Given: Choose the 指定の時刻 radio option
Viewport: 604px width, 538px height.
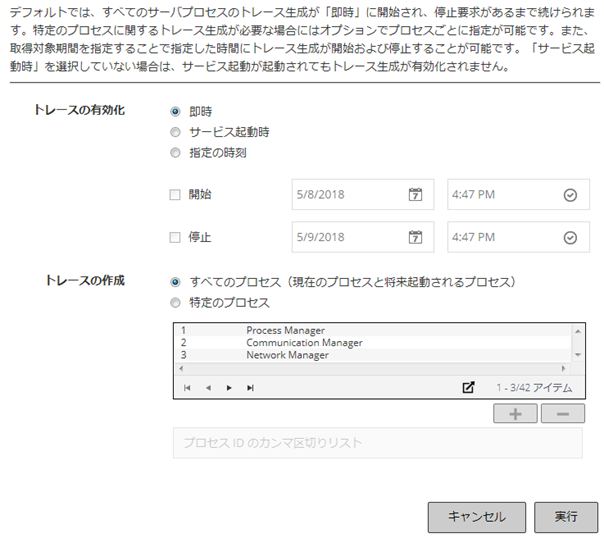Looking at the screenshot, I should click(x=175, y=153).
